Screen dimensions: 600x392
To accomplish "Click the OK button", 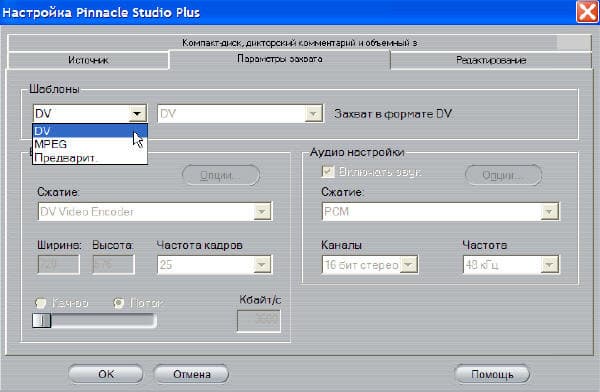I will coord(106,374).
